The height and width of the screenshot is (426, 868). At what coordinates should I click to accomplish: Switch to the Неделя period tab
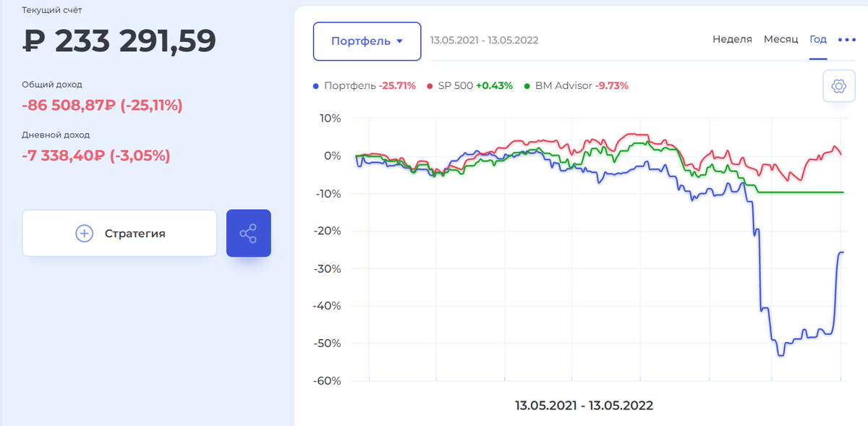(732, 39)
